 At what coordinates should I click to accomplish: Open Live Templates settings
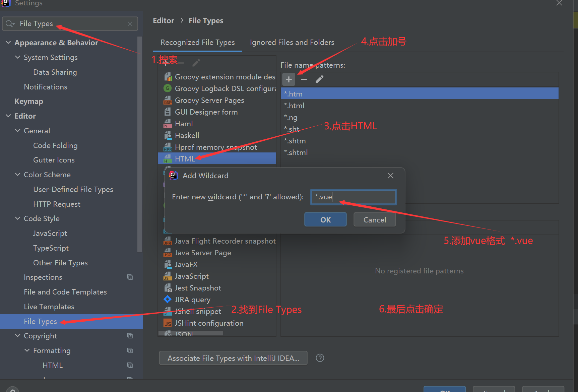pos(49,307)
